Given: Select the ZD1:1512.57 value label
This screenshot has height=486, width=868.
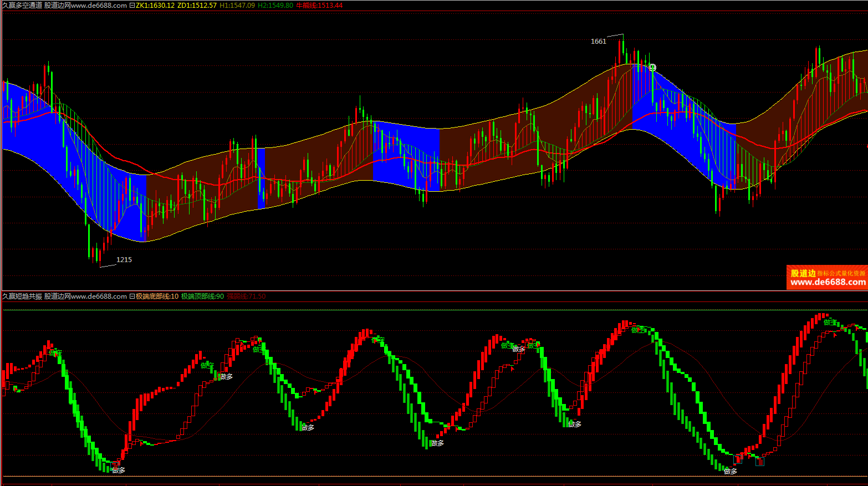Looking at the screenshot, I should [x=197, y=6].
